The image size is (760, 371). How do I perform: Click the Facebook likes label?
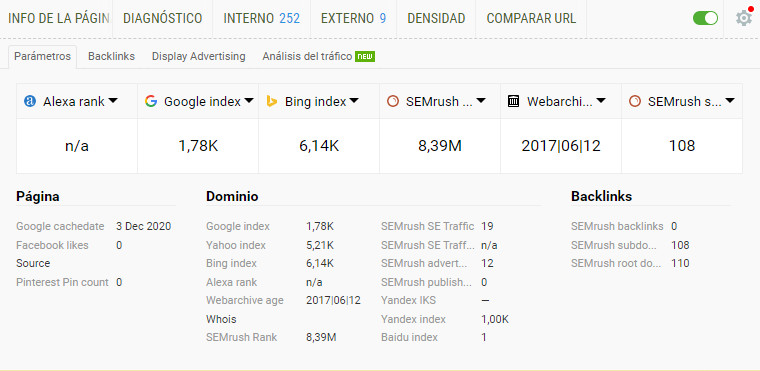52,245
